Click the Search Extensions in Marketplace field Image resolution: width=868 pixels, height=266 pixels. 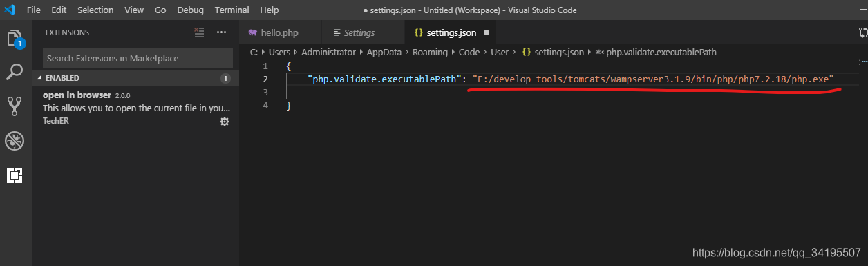pyautogui.click(x=138, y=58)
